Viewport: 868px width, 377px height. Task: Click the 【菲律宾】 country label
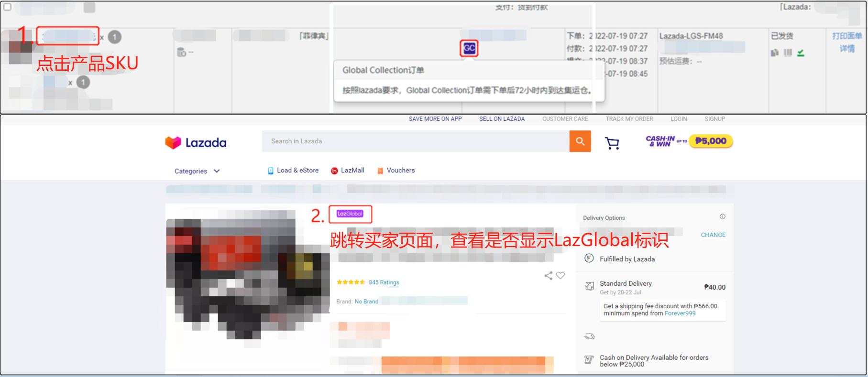[314, 36]
